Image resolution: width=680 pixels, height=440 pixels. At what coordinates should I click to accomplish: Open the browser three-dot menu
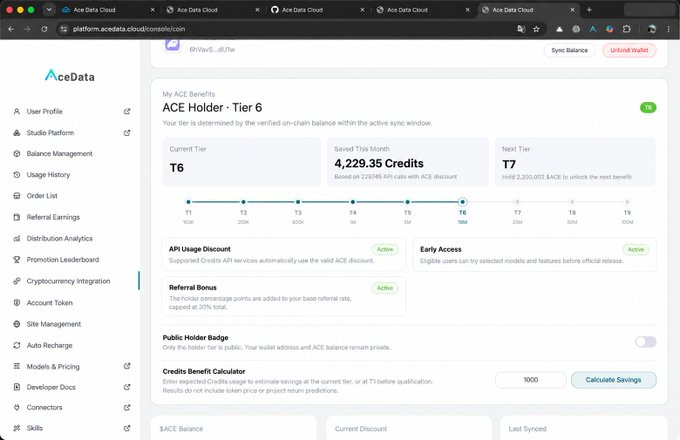(668, 29)
